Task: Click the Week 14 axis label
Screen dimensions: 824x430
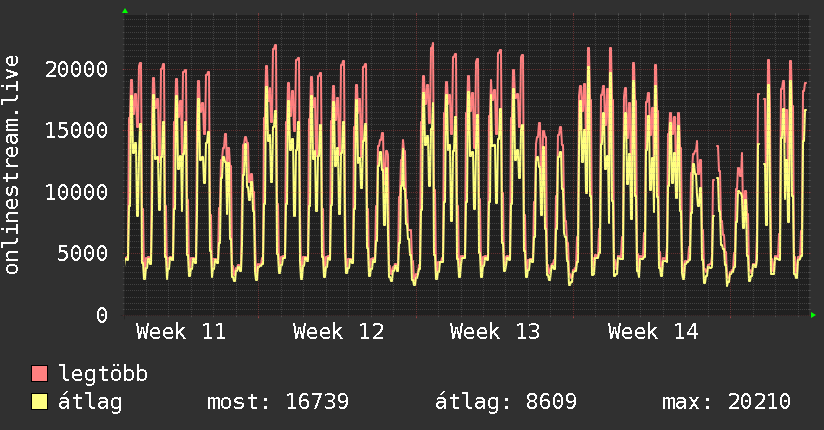Action: click(653, 332)
